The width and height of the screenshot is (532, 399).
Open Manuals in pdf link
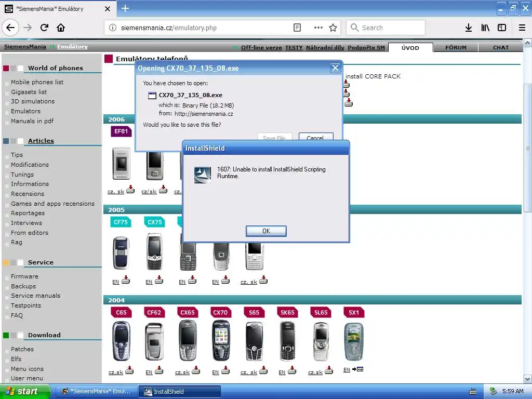point(32,121)
